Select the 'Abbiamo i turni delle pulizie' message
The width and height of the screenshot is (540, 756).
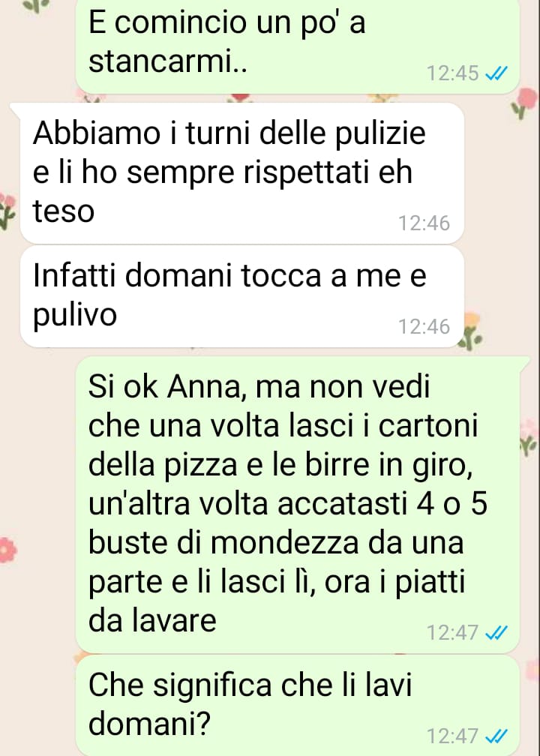click(242, 172)
